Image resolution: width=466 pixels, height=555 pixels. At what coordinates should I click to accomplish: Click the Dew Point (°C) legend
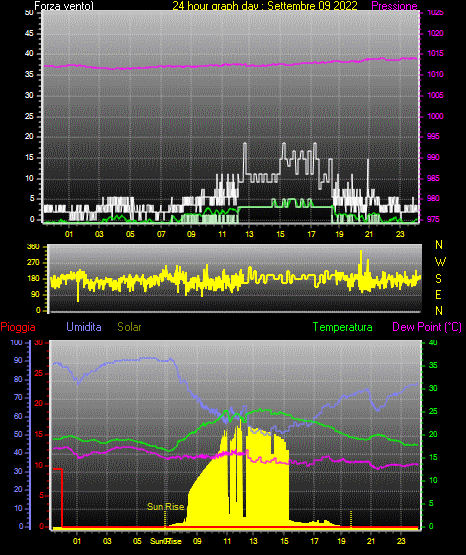point(427,327)
